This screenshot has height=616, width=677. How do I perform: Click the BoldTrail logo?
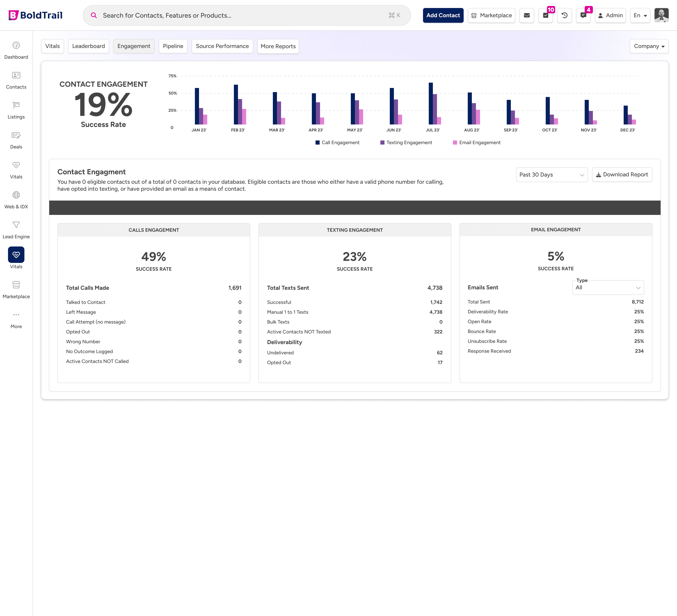point(36,15)
